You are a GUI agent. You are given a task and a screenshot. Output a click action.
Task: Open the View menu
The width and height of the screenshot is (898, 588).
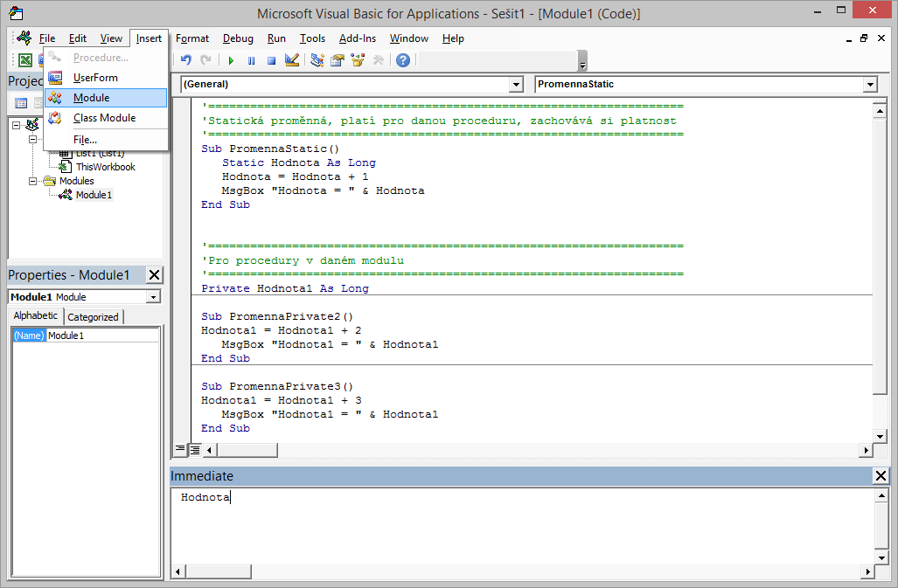pyautogui.click(x=111, y=38)
